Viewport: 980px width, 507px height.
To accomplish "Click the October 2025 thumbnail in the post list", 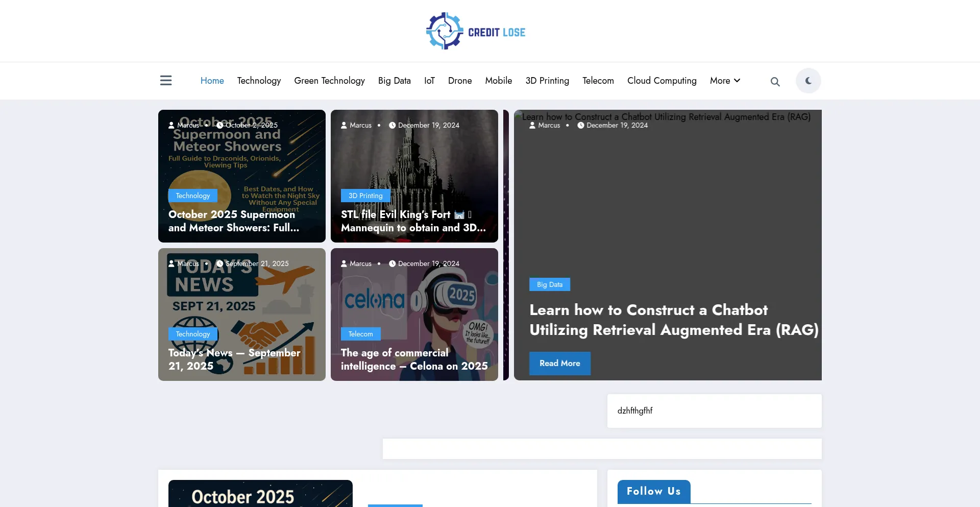I will 260,493.
